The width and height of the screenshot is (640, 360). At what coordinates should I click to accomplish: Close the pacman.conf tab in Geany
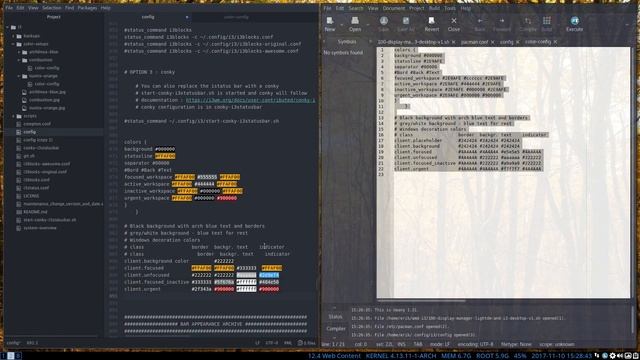point(492,42)
